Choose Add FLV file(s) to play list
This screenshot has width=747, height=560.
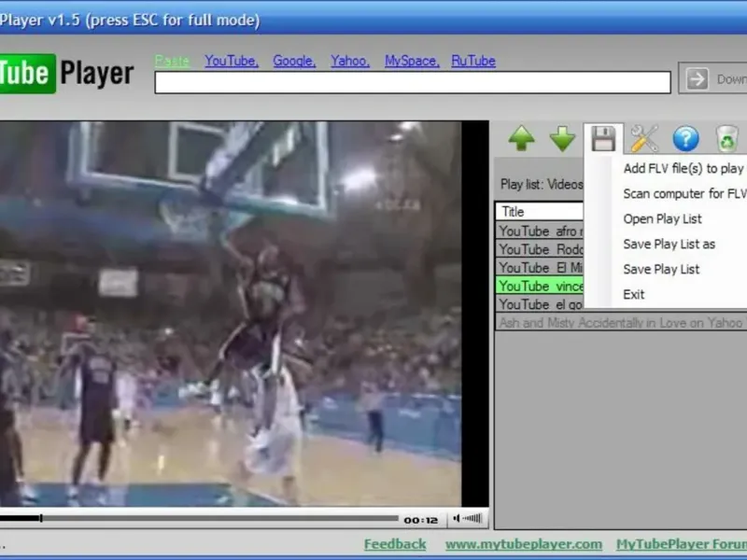point(684,169)
